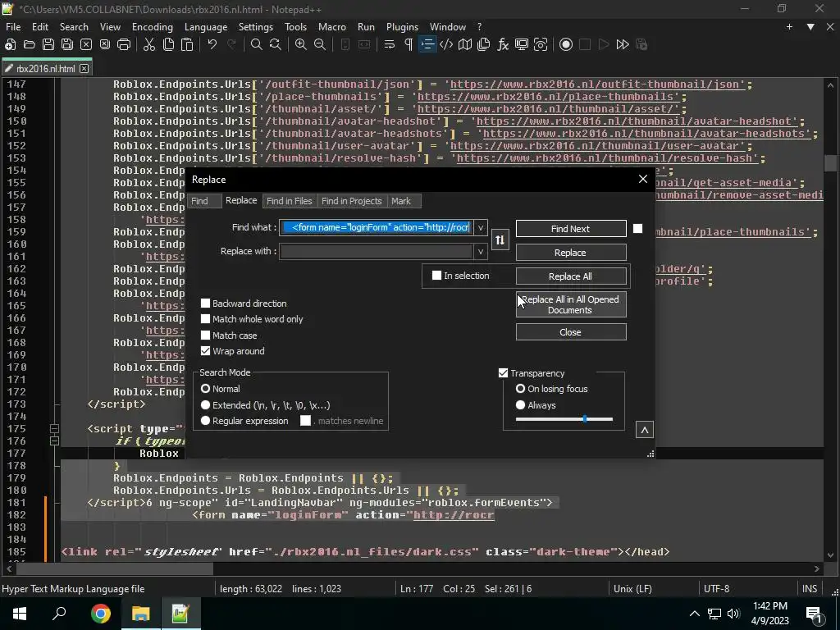The image size is (840, 630).
Task: Zoom out using the toolbar icon
Action: coord(320,44)
